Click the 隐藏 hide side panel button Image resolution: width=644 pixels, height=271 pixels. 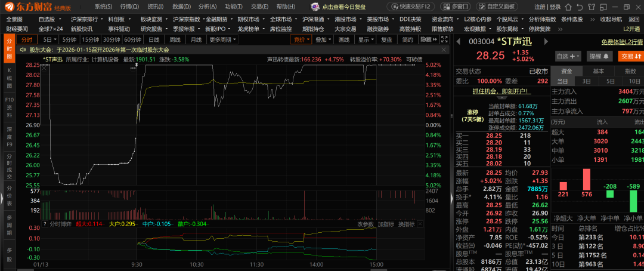(428, 39)
